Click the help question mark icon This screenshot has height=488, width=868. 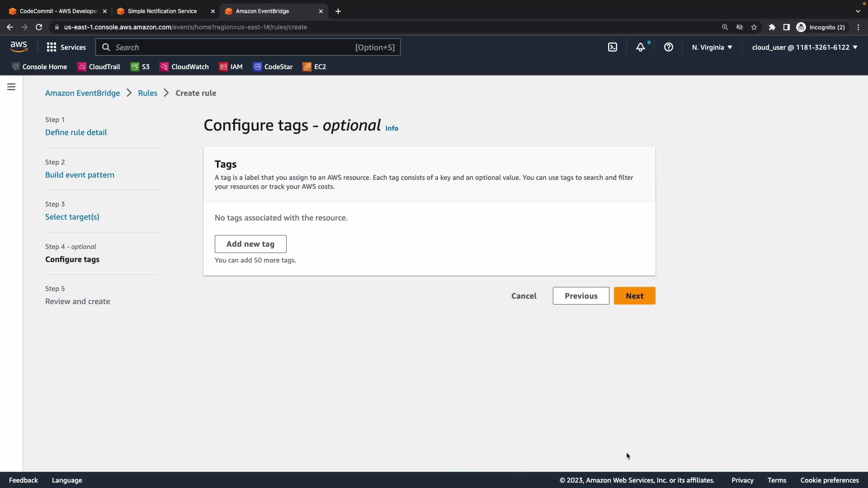[x=669, y=47]
